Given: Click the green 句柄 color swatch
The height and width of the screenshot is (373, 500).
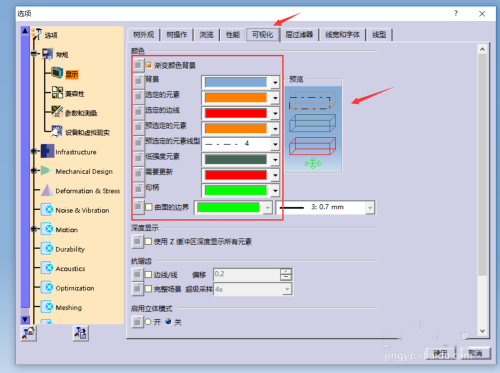Looking at the screenshot, I should (236, 191).
